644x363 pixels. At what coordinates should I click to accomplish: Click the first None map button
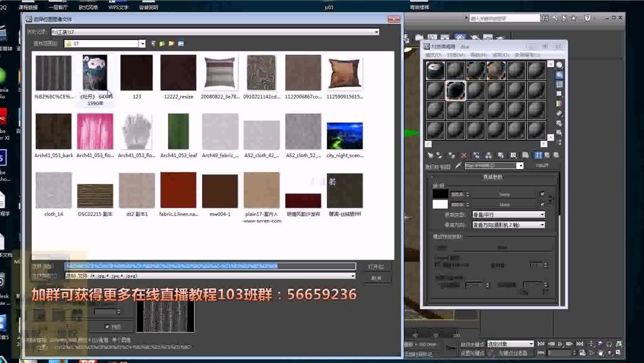[505, 194]
